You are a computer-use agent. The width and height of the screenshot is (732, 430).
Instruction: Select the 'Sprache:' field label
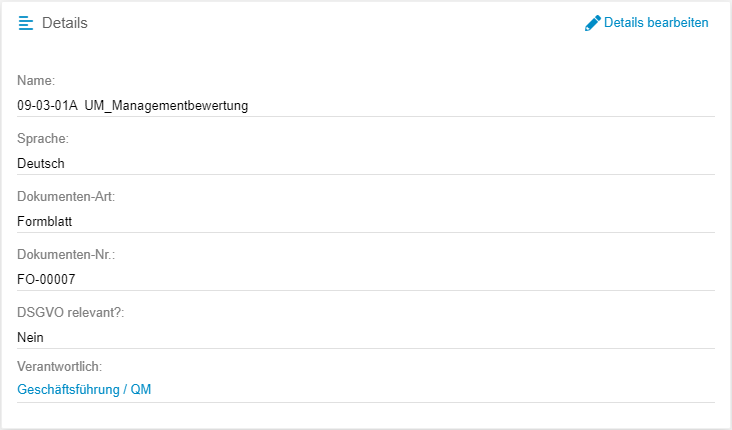[x=43, y=138]
